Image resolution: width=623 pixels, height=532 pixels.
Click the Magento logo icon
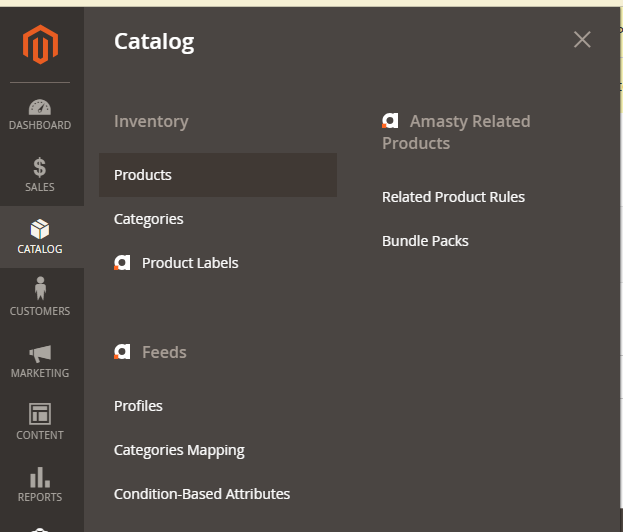point(41,44)
